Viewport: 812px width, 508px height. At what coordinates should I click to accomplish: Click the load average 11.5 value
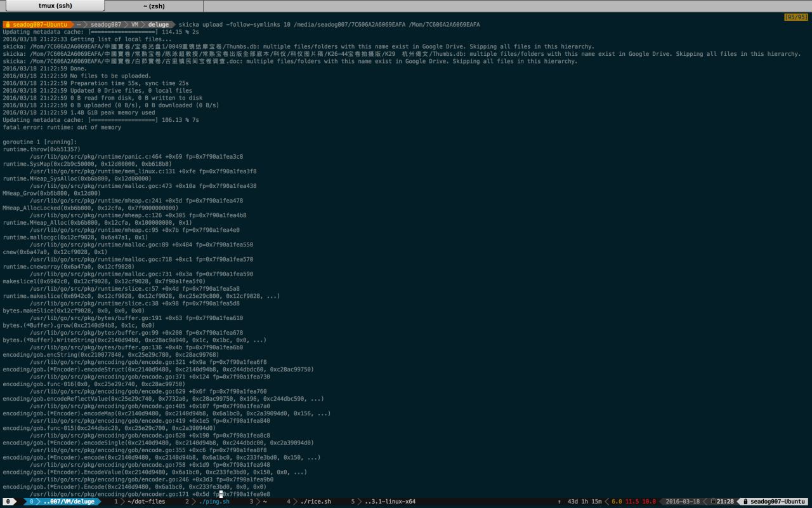[632, 502]
